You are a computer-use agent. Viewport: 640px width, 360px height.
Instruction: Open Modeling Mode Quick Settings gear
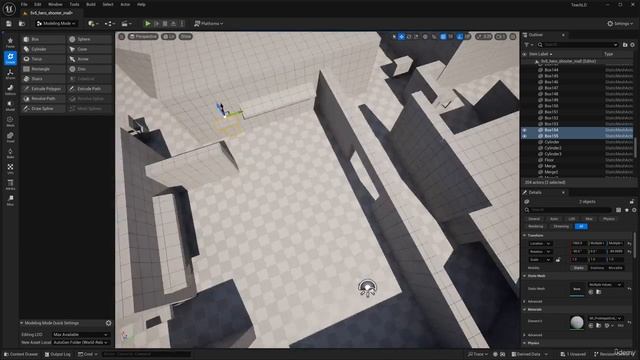pos(109,323)
